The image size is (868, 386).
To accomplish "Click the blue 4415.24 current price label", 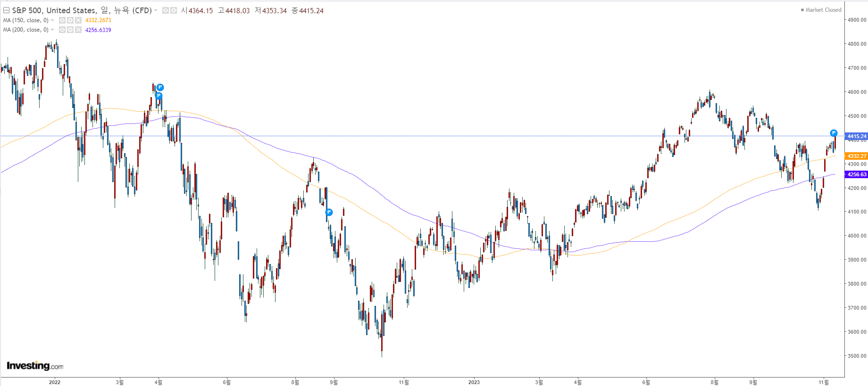I will [x=856, y=136].
